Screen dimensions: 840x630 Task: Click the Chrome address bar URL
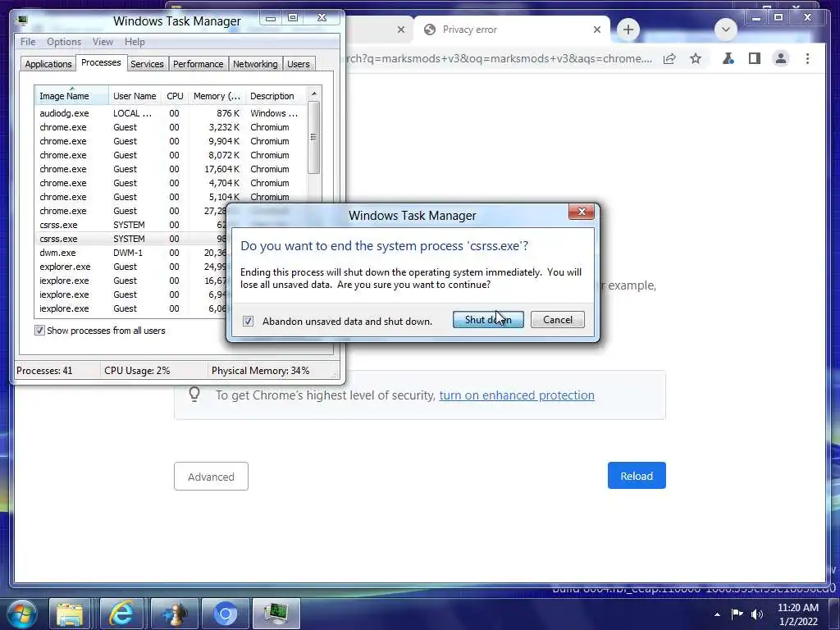pos(500,58)
